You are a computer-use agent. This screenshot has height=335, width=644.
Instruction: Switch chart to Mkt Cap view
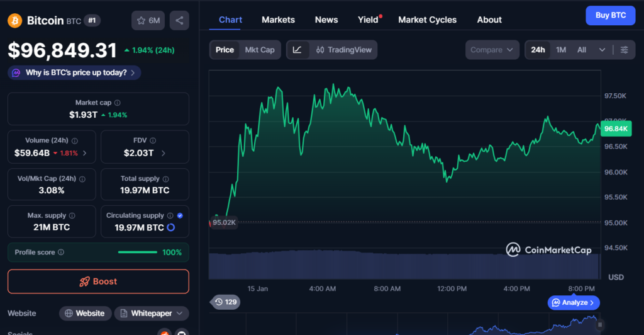coord(259,50)
